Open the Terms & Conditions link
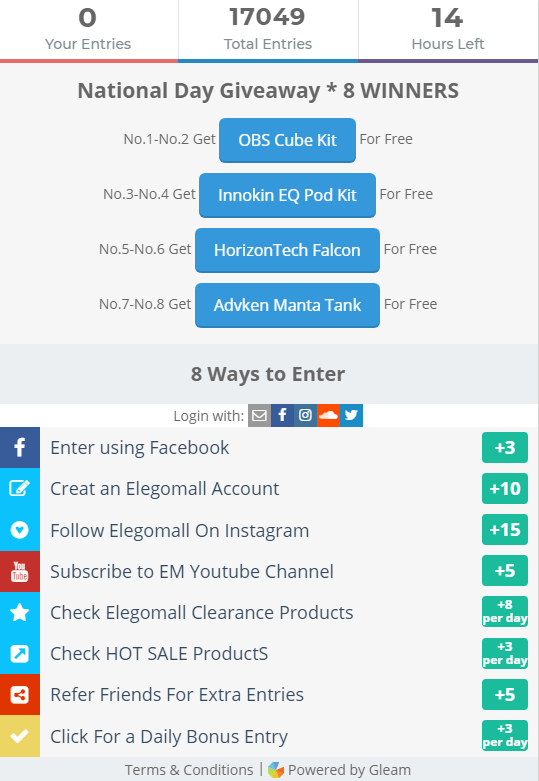The width and height of the screenshot is (539, 781). [x=189, y=770]
